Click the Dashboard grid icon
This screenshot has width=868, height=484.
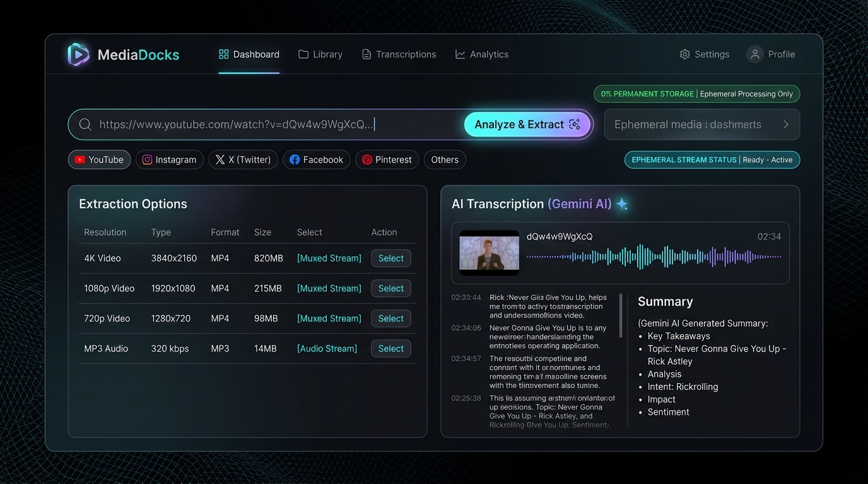[x=223, y=54]
